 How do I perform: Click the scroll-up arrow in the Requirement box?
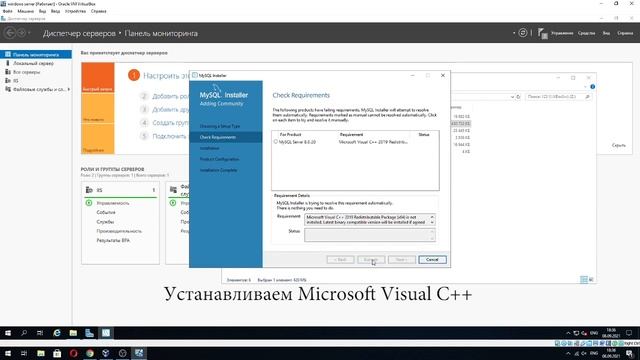(x=432, y=217)
